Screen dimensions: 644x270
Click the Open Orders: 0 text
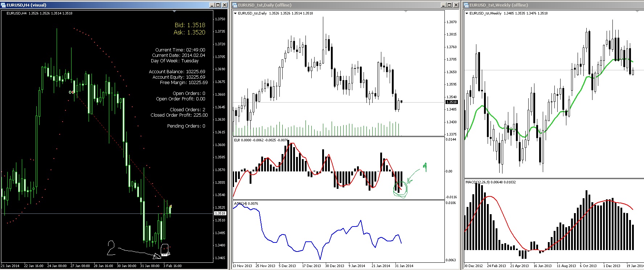pos(189,94)
